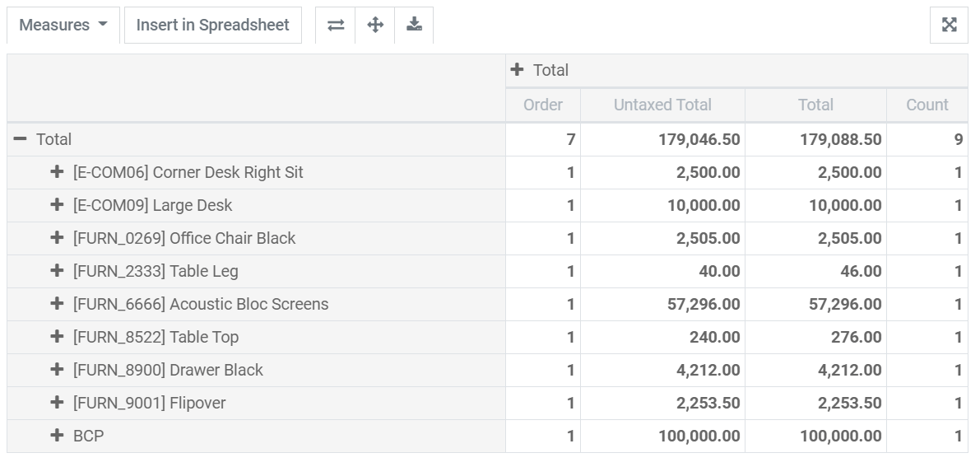Toggle full screen view icon
This screenshot has height=467, width=980.
click(x=949, y=25)
